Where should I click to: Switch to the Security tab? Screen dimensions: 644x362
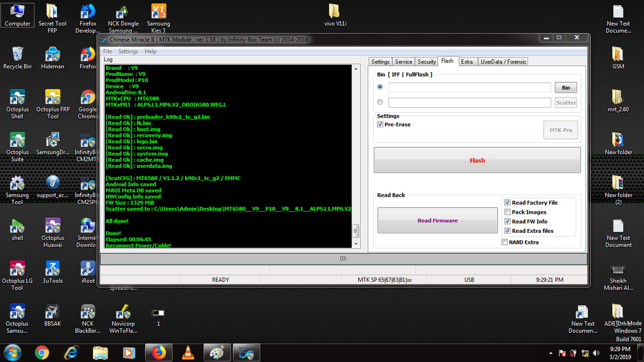coord(427,61)
